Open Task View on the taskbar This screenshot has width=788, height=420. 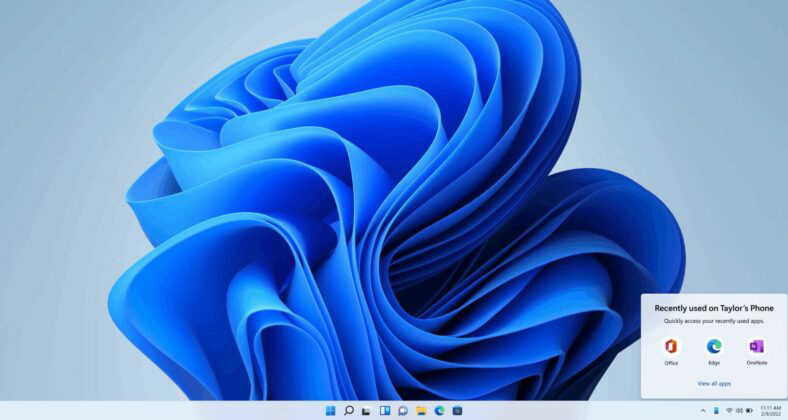click(366, 410)
